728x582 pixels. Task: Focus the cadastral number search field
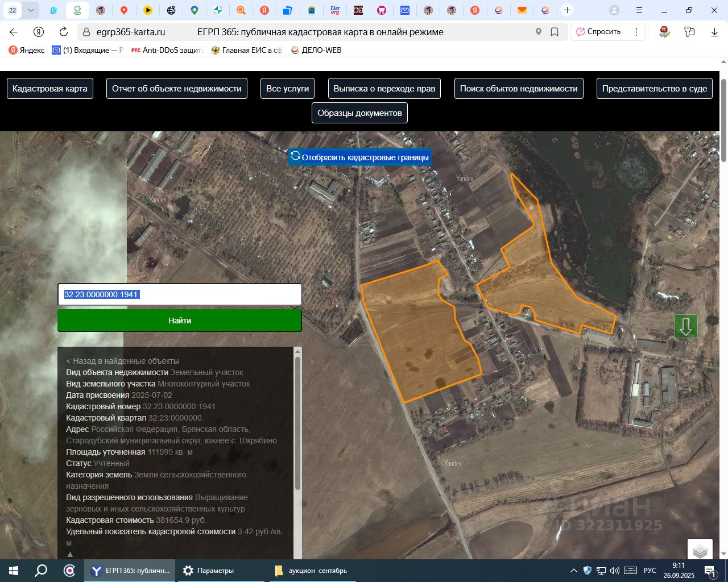[180, 294]
